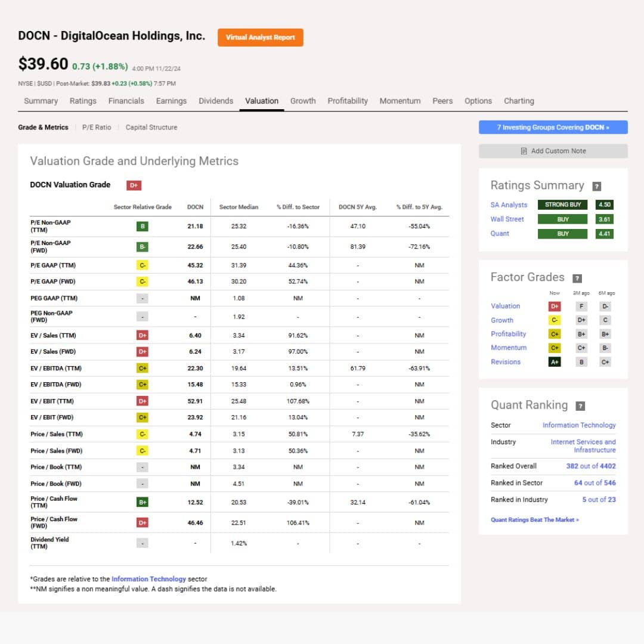644x644 pixels.
Task: Select the Valuation tab
Action: tap(262, 101)
